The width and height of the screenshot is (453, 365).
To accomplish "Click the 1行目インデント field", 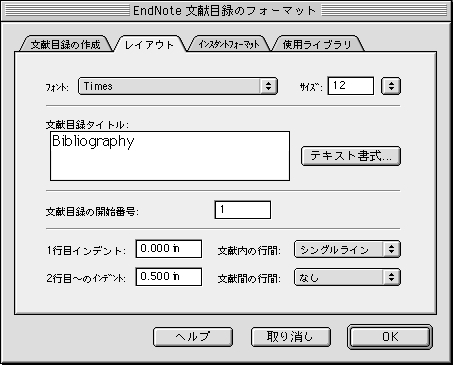I will coord(169,249).
